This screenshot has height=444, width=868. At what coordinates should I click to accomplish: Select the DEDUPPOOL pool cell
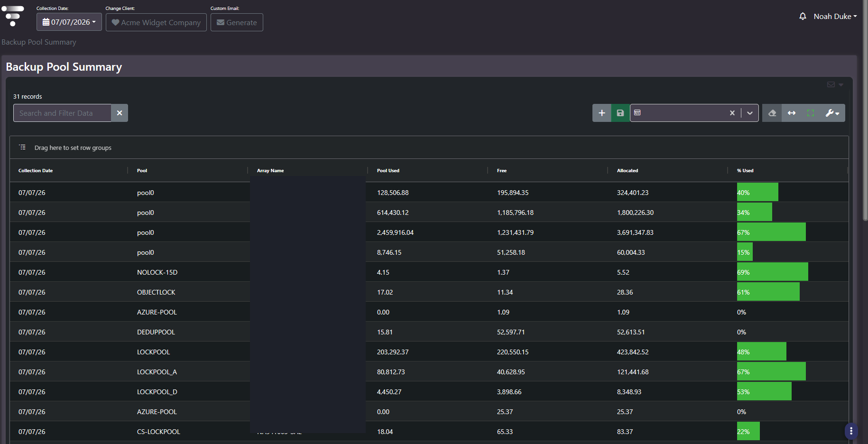pyautogui.click(x=156, y=332)
